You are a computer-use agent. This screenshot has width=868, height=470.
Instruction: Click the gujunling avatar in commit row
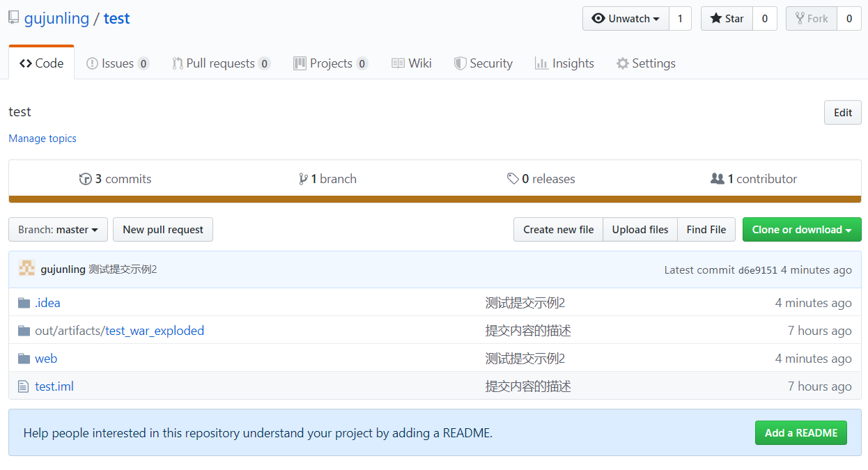[26, 269]
